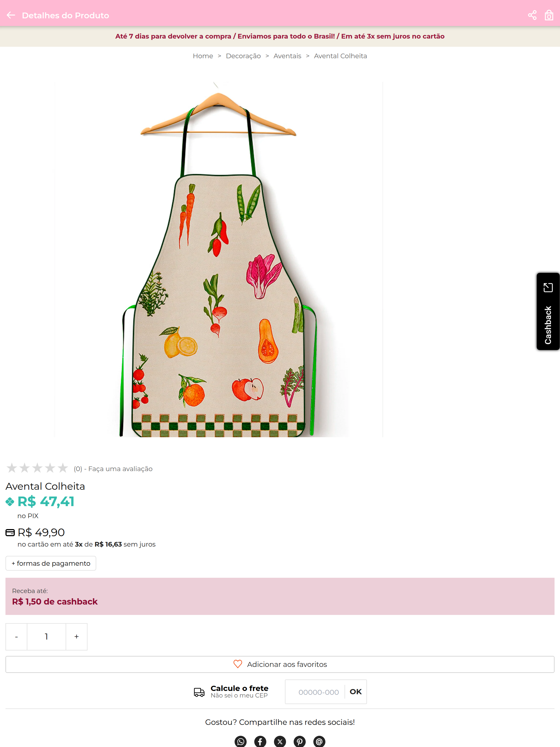Click OK to calculate shipping
This screenshot has height=747, width=560.
tap(356, 691)
